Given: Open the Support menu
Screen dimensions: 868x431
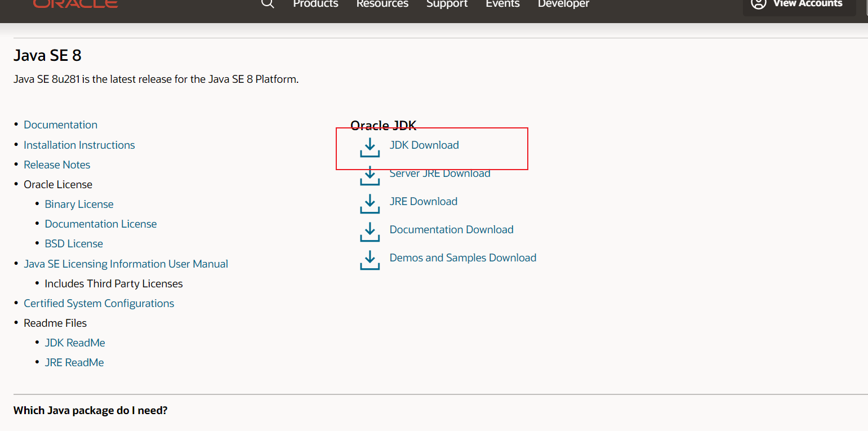Looking at the screenshot, I should [447, 4].
